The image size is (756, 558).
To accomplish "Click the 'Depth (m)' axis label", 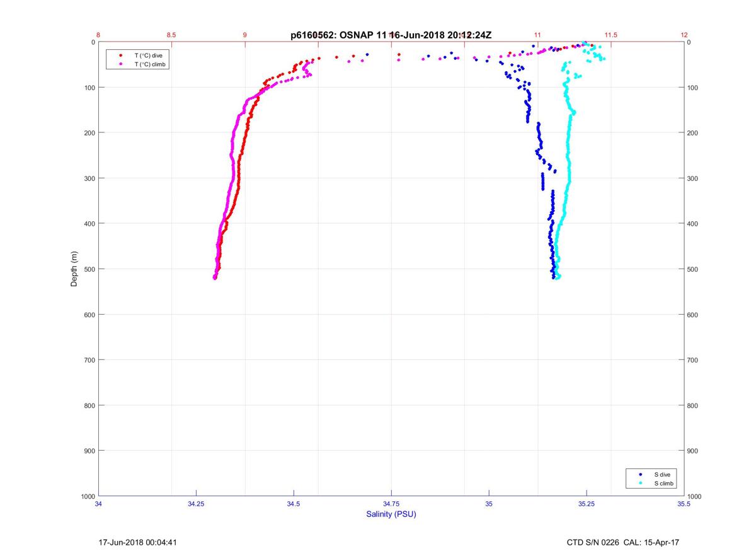I will tap(74, 269).
